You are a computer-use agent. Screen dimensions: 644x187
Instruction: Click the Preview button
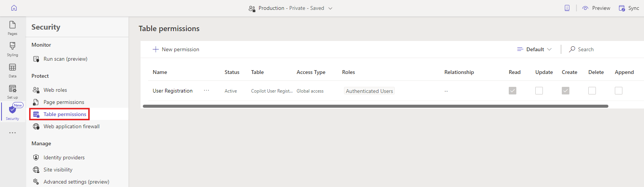coord(596,8)
